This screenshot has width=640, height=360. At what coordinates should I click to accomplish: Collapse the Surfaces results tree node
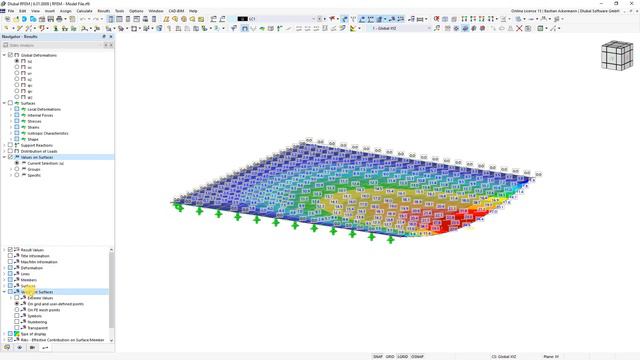coord(4,103)
